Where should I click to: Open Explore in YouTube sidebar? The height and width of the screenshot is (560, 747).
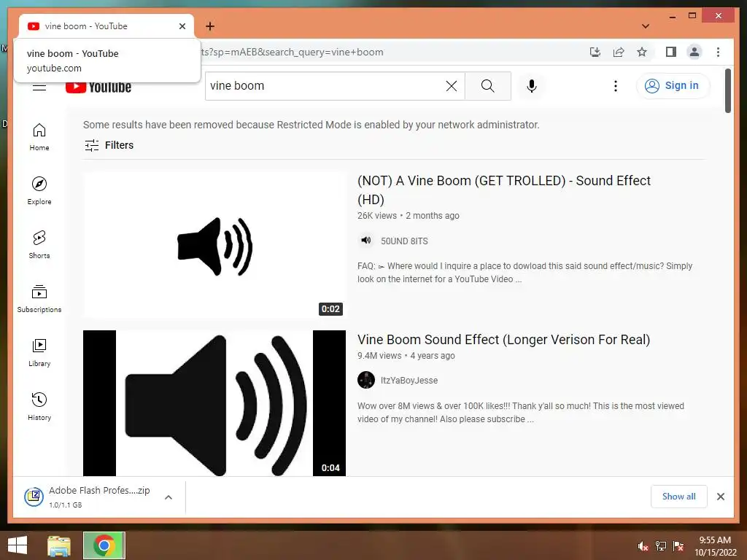39,191
